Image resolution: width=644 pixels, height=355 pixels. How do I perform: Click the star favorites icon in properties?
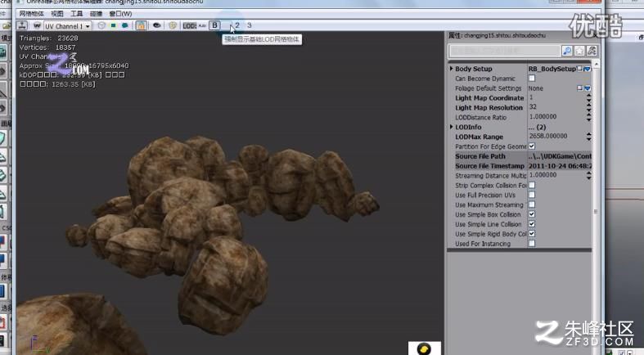pos(579,51)
